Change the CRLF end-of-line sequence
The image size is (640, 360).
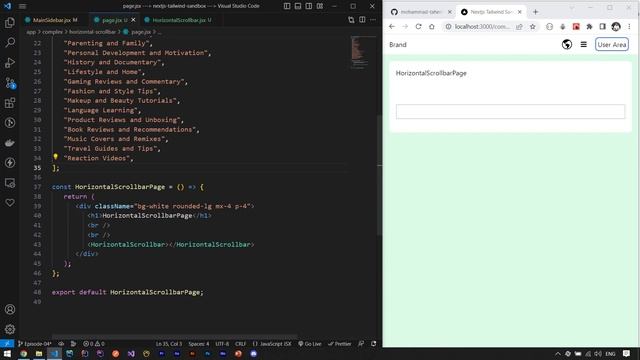(x=240, y=344)
